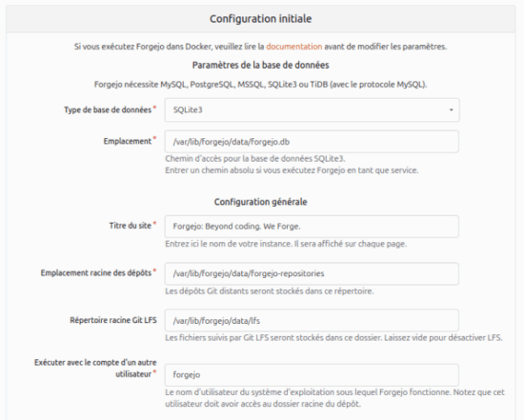Click the Git repositories storage help text
524x420 pixels.
[270, 291]
